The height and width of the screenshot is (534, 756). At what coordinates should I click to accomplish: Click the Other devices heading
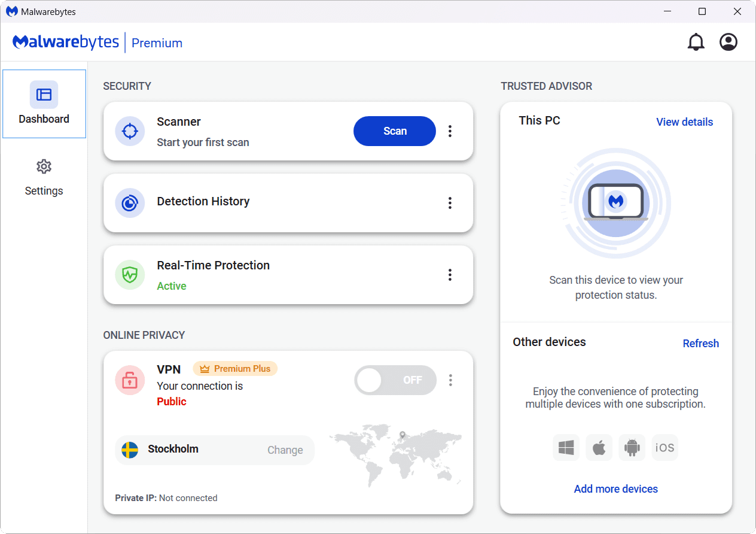pyautogui.click(x=549, y=342)
